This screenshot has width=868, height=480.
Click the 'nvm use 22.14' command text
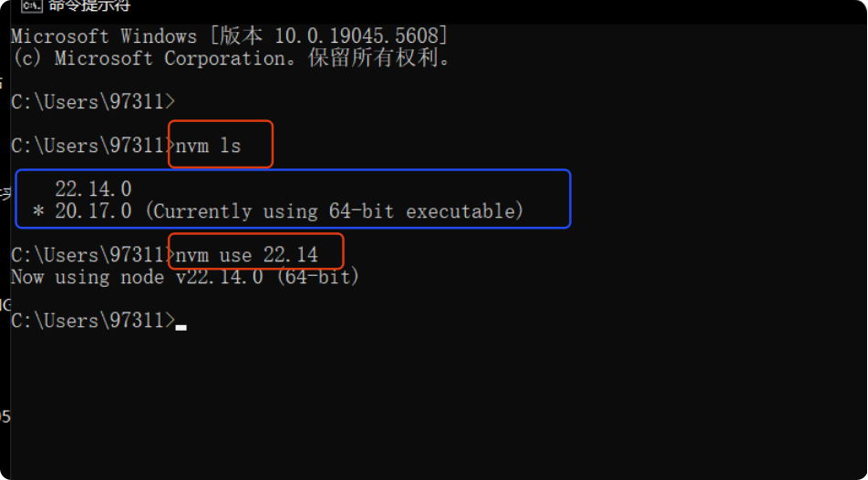[246, 255]
